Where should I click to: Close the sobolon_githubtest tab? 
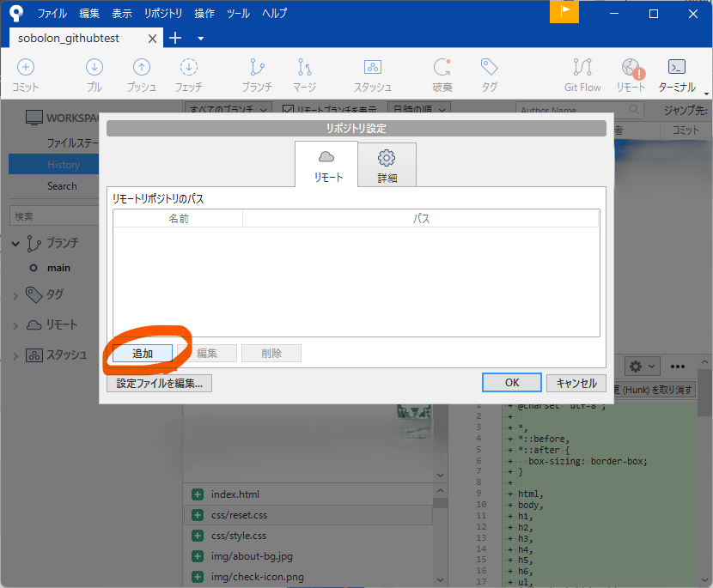click(x=152, y=39)
